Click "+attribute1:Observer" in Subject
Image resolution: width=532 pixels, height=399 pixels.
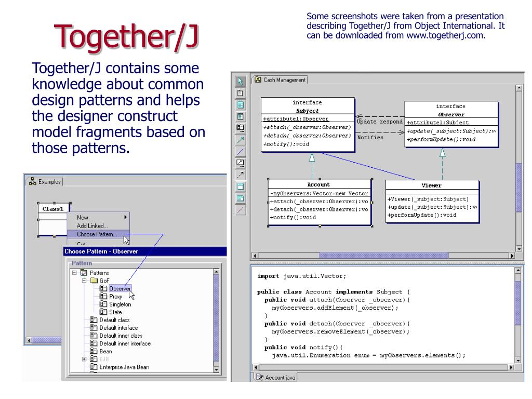pyautogui.click(x=296, y=119)
